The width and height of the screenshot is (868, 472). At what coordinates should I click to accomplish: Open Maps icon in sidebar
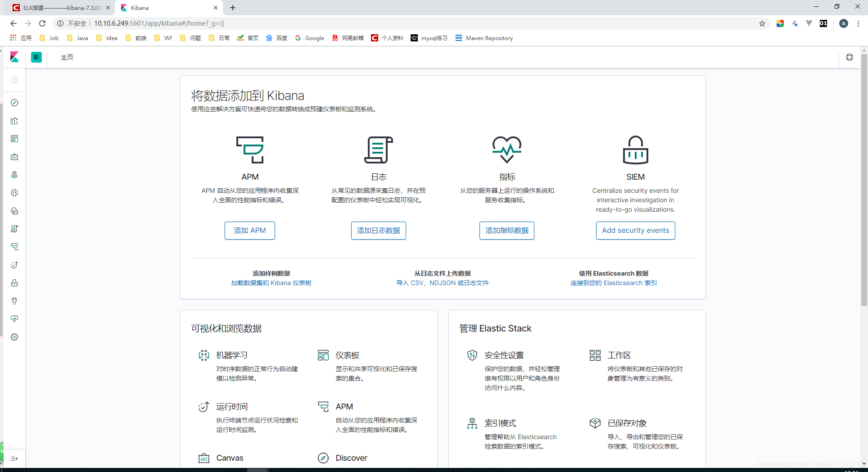point(14,175)
